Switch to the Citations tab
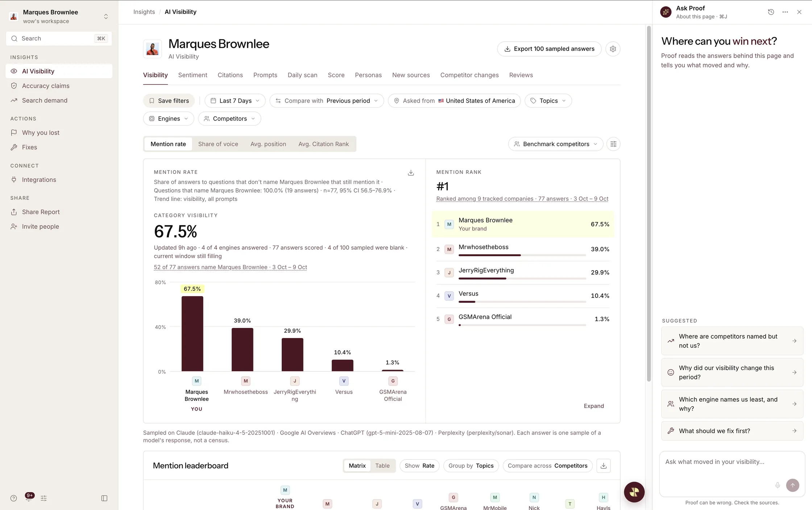Viewport: 812px width, 510px height. (230, 75)
